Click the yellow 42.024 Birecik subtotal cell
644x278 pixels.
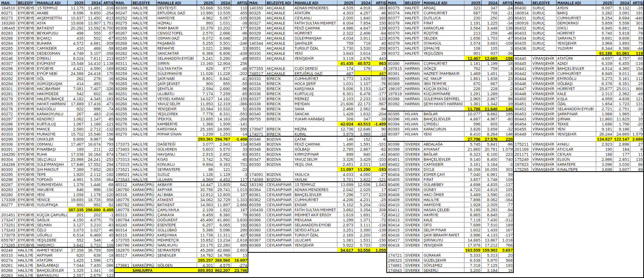click(x=346, y=124)
